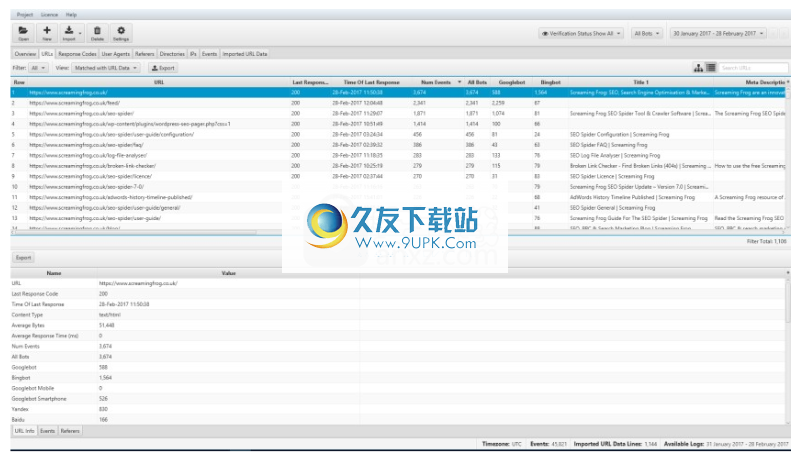The image size is (791, 453).
Task: Click the Import download icon
Action: [69, 33]
